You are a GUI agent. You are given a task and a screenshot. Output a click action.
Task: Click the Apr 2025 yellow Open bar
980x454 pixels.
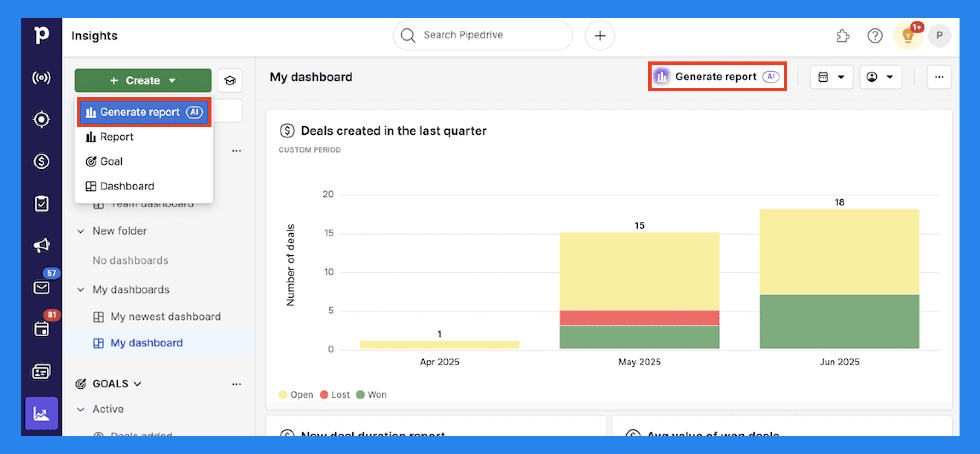click(x=439, y=345)
